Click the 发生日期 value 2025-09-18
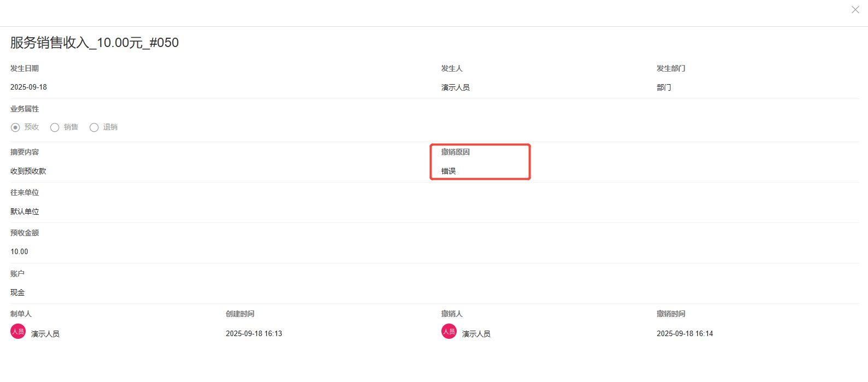 28,87
